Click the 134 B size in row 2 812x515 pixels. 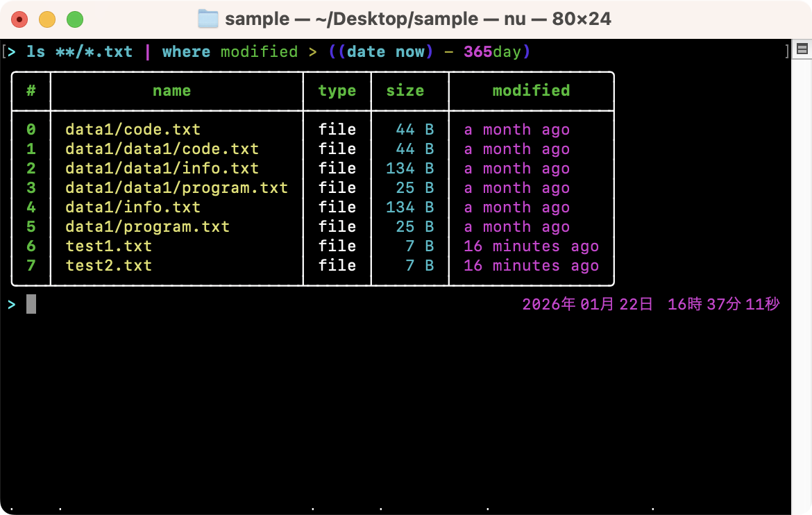pyautogui.click(x=409, y=169)
